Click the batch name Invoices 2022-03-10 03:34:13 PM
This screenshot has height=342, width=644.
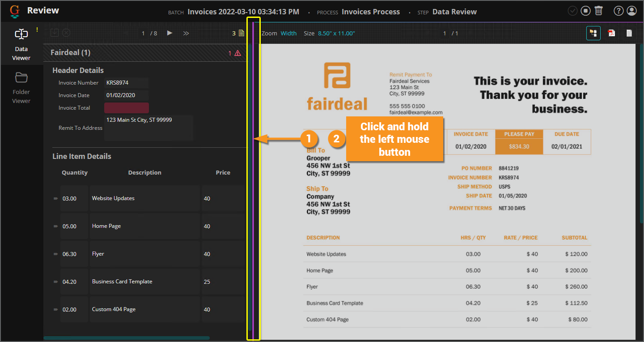coord(243,12)
